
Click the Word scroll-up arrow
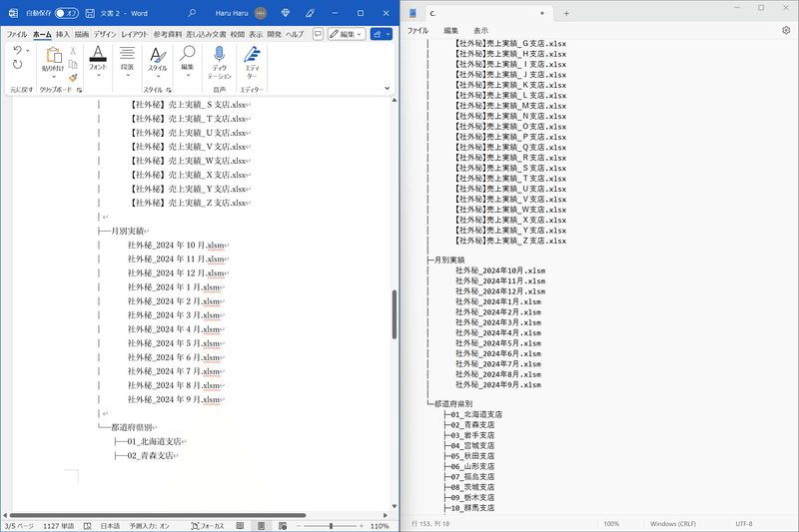point(394,100)
